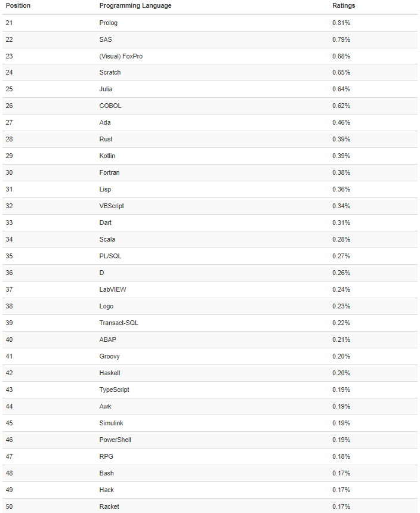Image resolution: width=420 pixels, height=513 pixels.
Task: Click the Ratings column header
Action: 344,5
